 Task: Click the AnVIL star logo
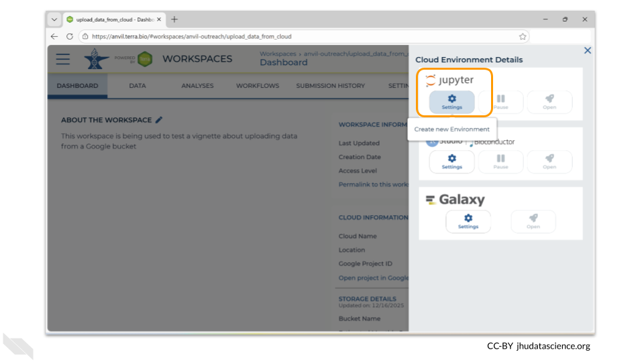[x=96, y=59]
